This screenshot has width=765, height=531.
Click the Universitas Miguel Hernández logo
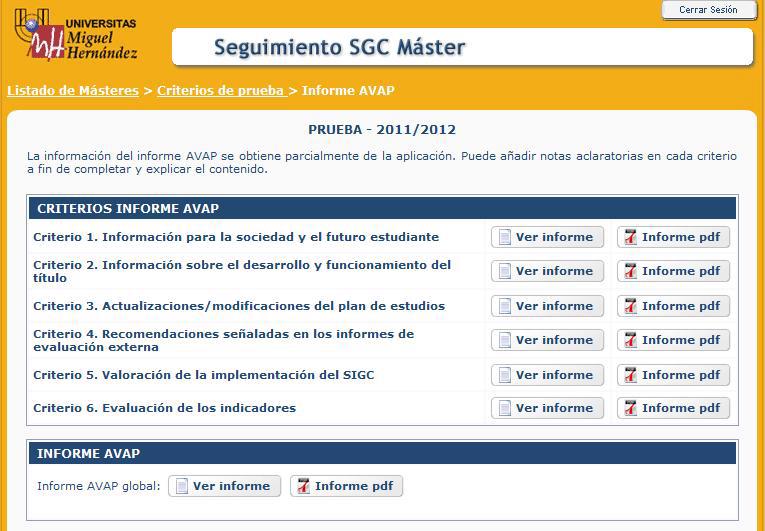coord(75,37)
